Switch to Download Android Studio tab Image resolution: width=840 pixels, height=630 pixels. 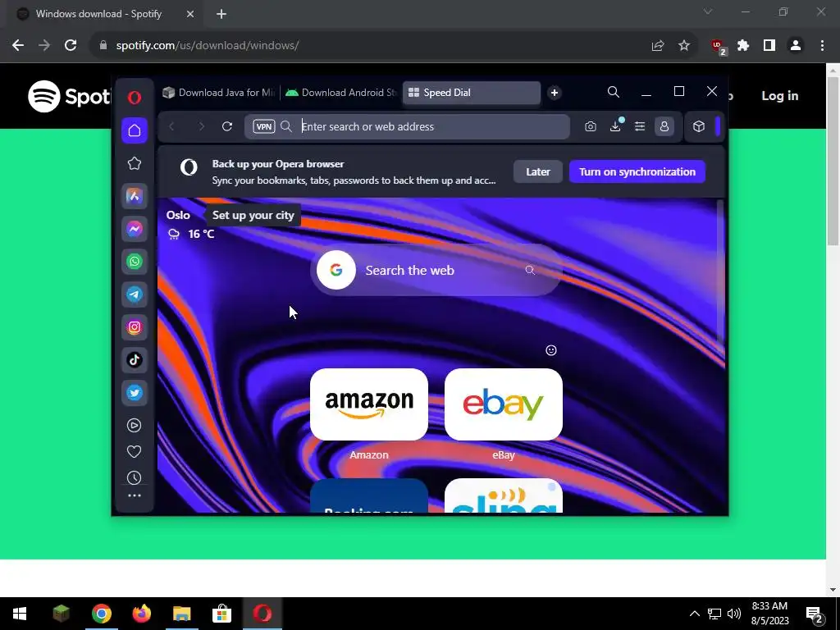coord(340,93)
